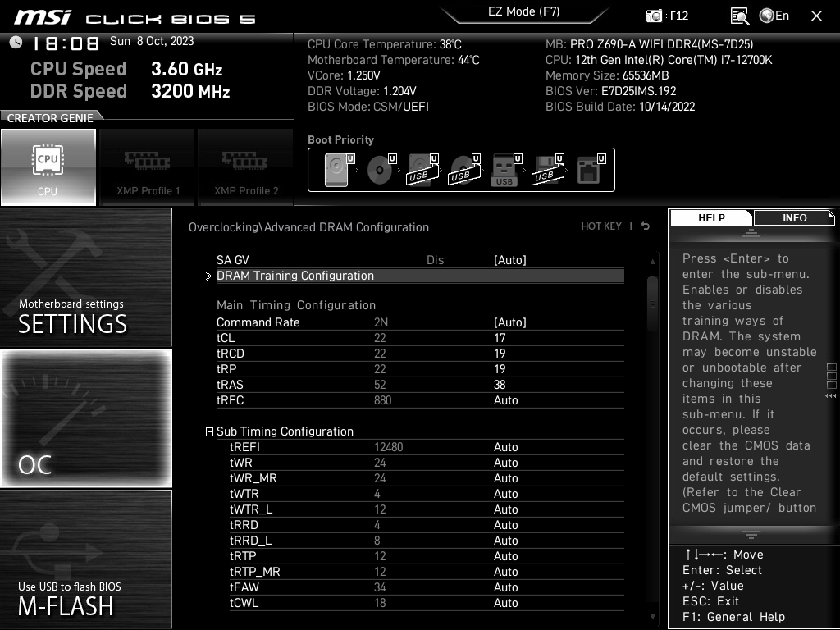The image size is (840, 630).
Task: Edit the tCL value 17
Action: pyautogui.click(x=500, y=338)
